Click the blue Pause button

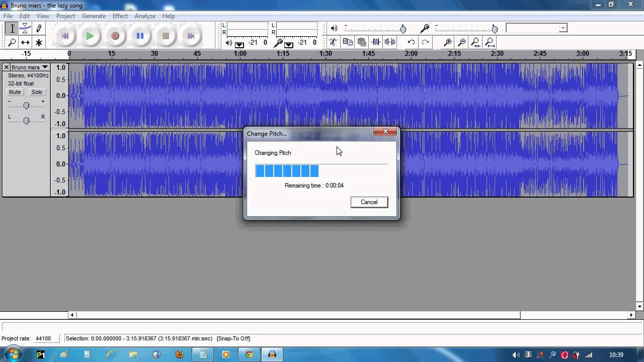pos(140,36)
